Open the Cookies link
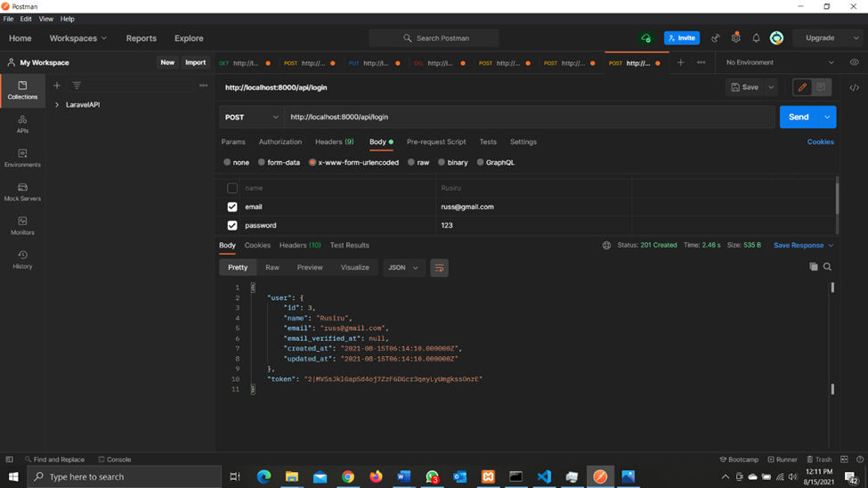The image size is (868, 488). (821, 142)
